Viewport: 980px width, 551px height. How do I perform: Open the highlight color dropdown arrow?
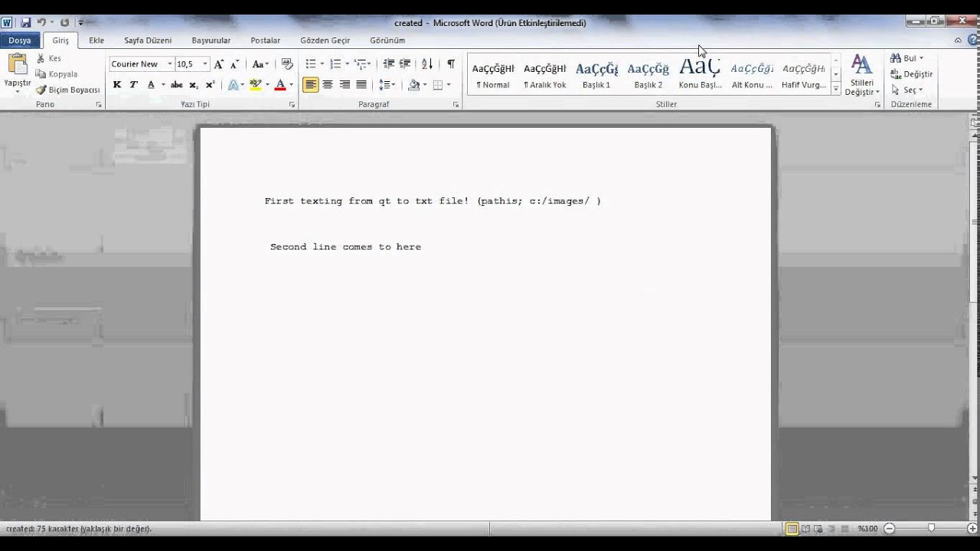click(x=267, y=85)
